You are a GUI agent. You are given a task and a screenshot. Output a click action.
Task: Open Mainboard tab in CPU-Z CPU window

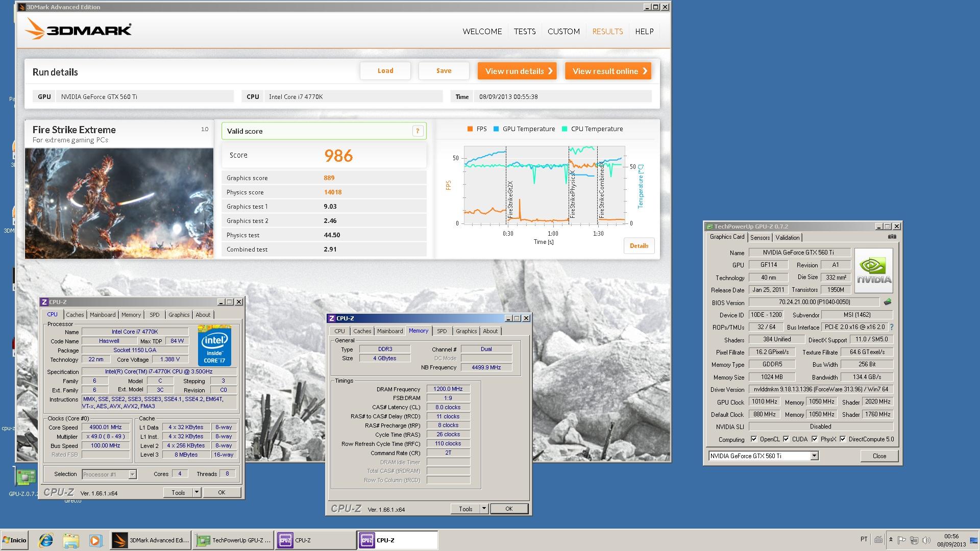click(x=103, y=315)
